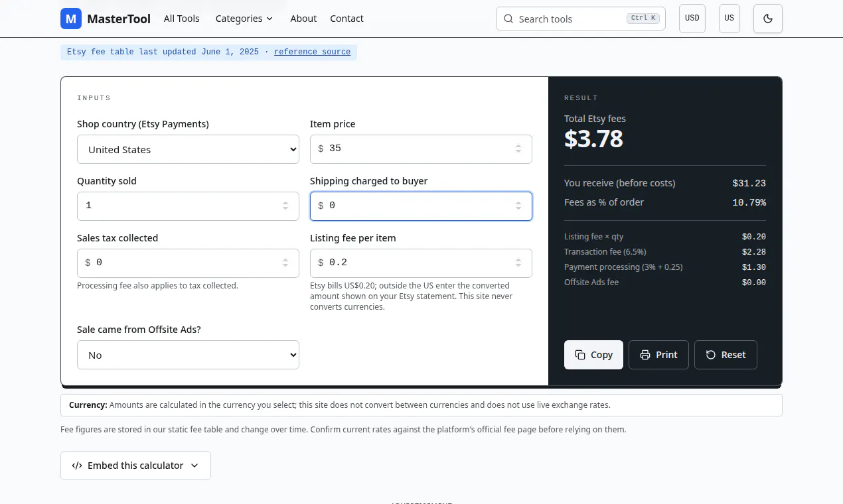Toggle dark mode with the moon icon

click(768, 19)
